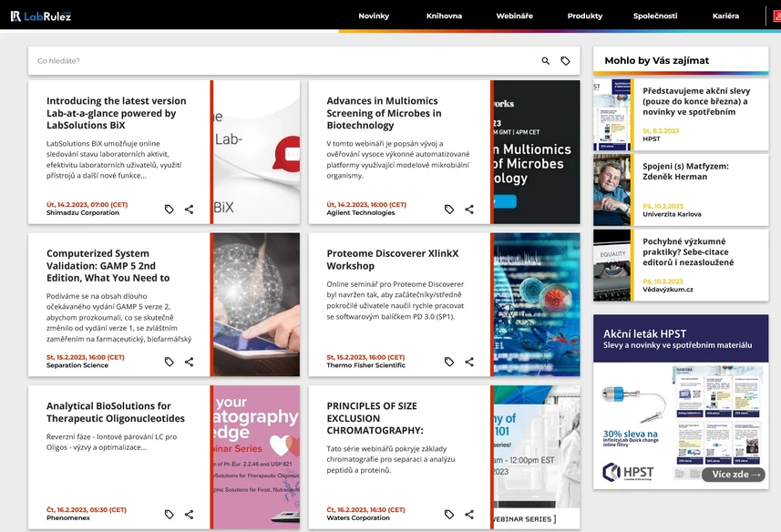
Task: Click the HPST flyer article thumbnail in sidebar
Action: coord(611,115)
